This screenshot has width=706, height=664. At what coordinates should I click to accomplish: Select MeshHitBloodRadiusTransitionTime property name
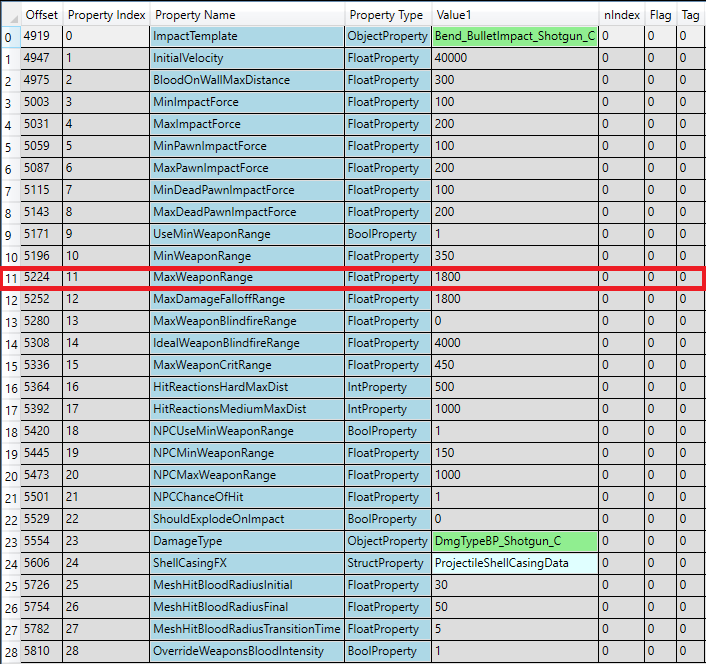(x=247, y=629)
